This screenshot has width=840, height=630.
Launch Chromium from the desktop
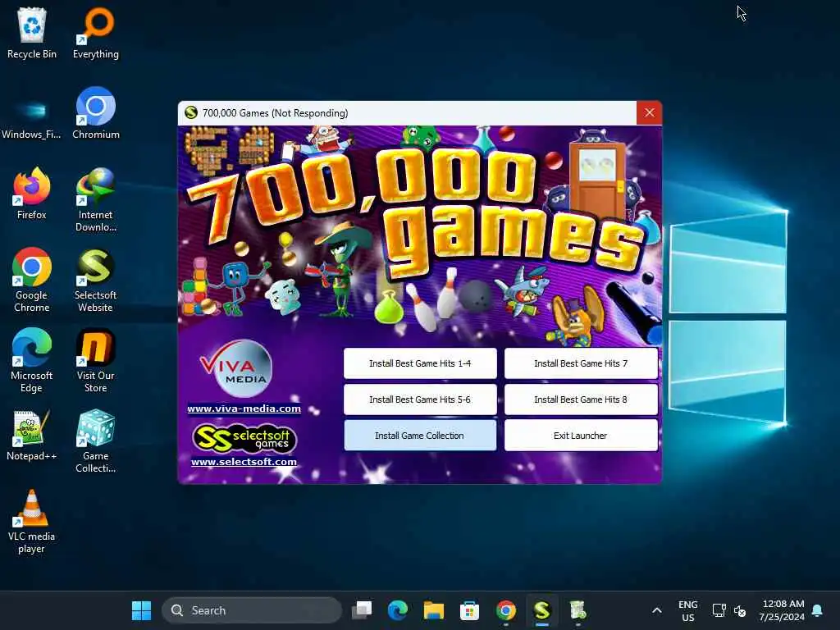click(x=96, y=113)
